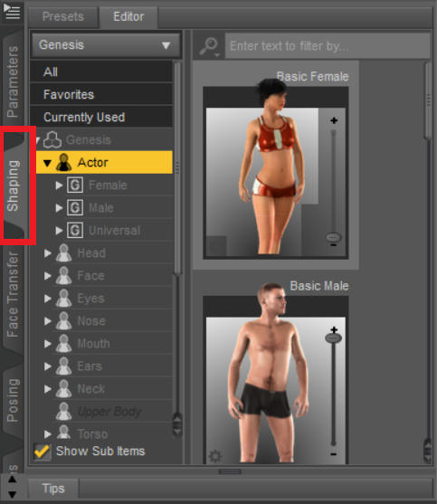Screen dimensions: 437x504
Task: Select the Favorites filter
Action: click(x=101, y=94)
